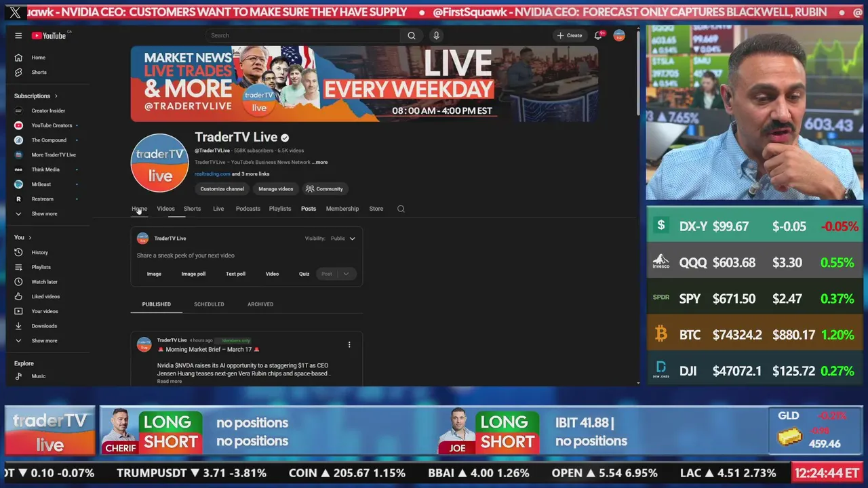The width and height of the screenshot is (868, 488).
Task: Switch to the Live tab
Action: 218,209
